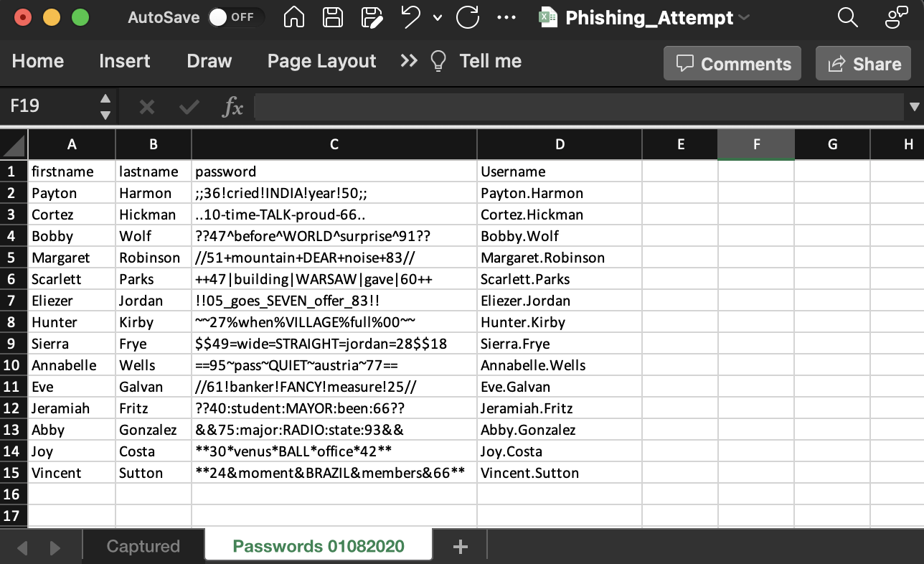Add a new sheet with plus button
Viewport: 924px width, 564px height.
coord(461,547)
